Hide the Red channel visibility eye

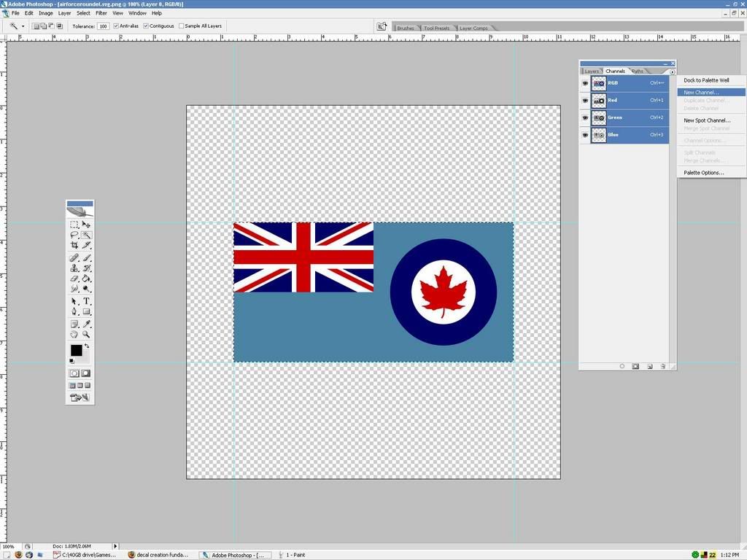tap(585, 101)
